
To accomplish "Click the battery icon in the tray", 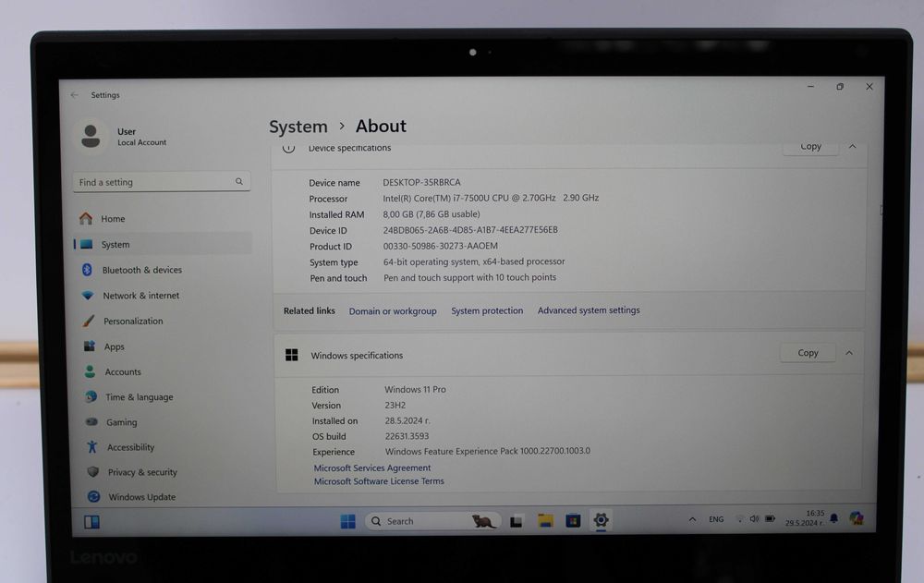I will pyautogui.click(x=771, y=518).
